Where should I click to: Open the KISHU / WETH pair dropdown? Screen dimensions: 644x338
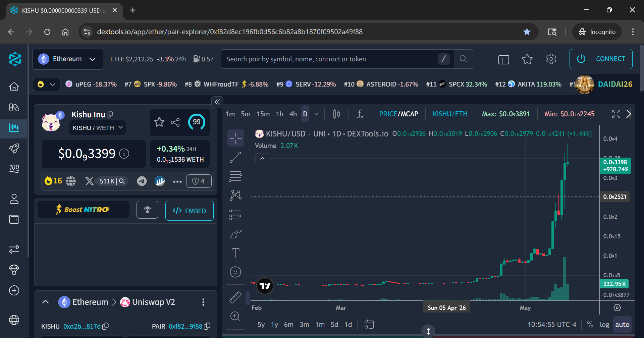[x=98, y=128]
